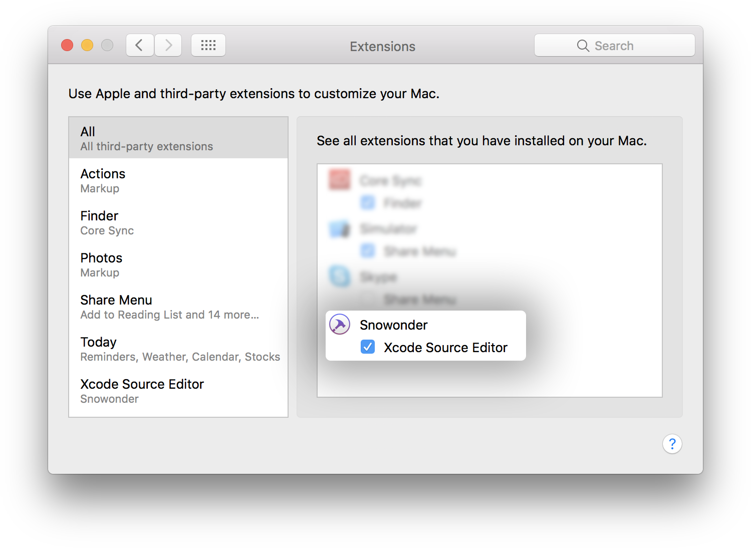Go back with the left chevron button
This screenshot has width=756, height=548.
[x=140, y=46]
